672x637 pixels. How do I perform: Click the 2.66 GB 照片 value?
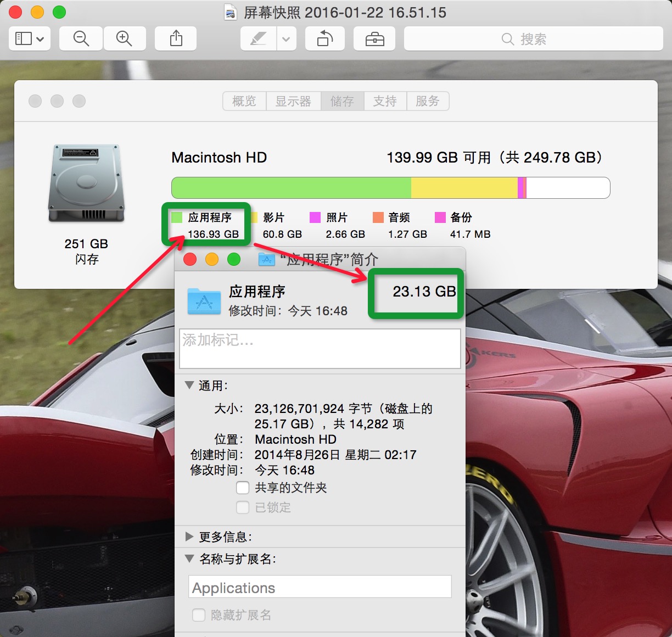(x=345, y=234)
